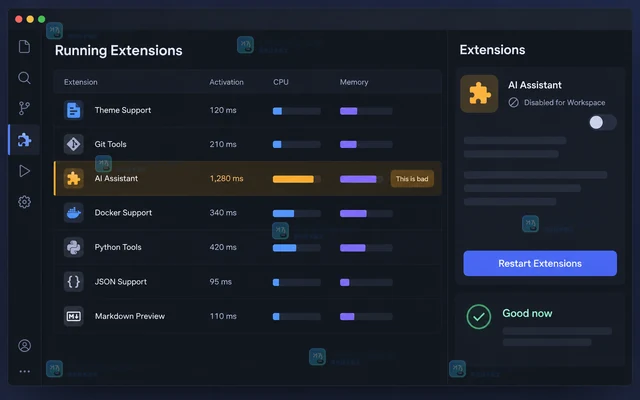Image resolution: width=640 pixels, height=400 pixels.
Task: Click the 95 ms activation value
Action: (x=220, y=282)
